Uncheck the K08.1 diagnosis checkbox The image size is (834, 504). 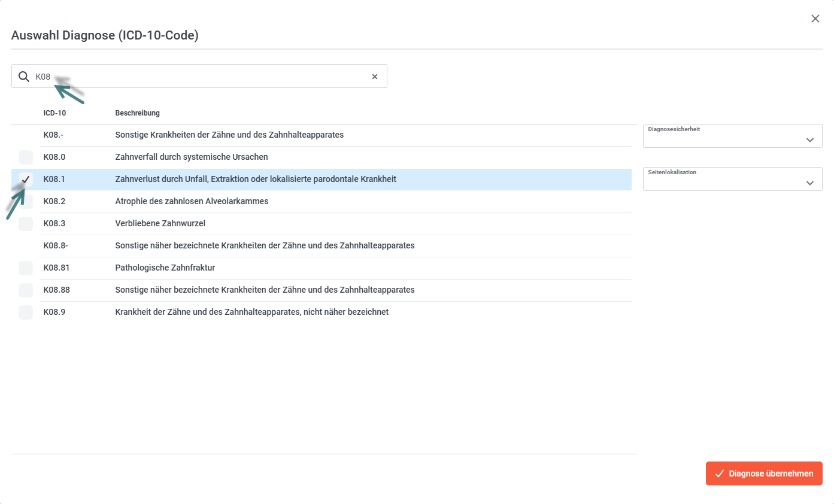[26, 180]
